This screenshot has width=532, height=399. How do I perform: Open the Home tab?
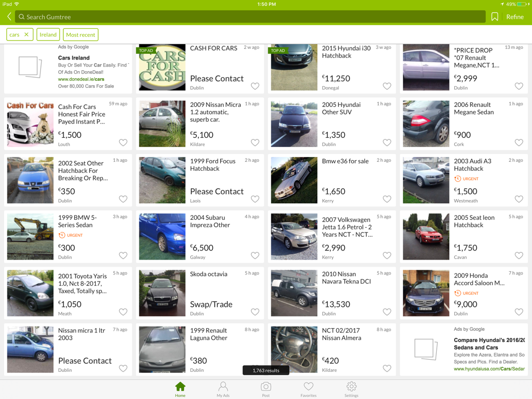180,389
